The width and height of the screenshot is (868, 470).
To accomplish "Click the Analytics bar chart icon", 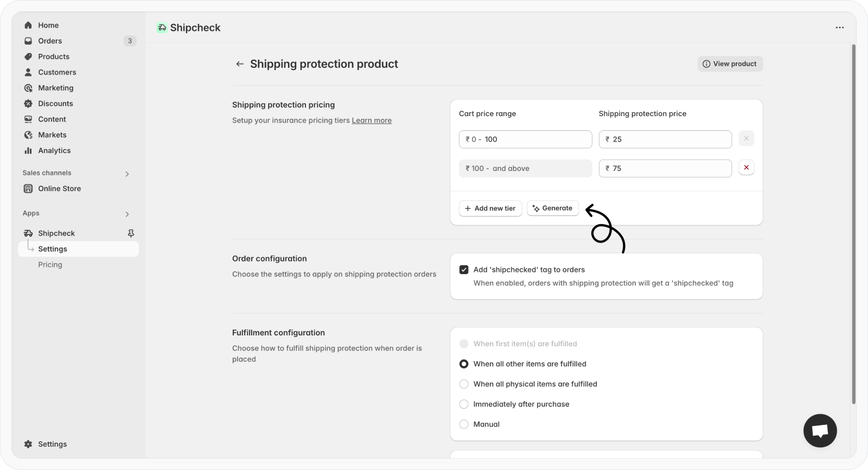I will 28,151.
